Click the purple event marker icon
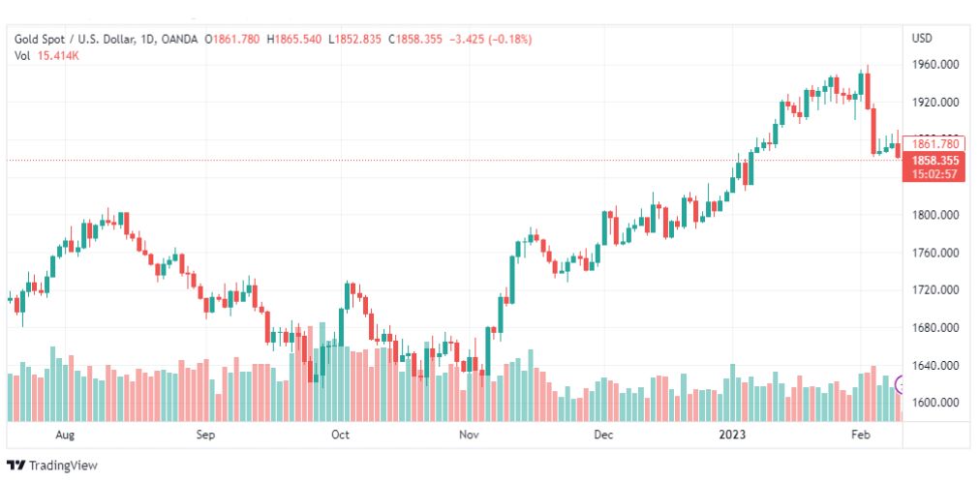980x482 pixels. pyautogui.click(x=900, y=385)
